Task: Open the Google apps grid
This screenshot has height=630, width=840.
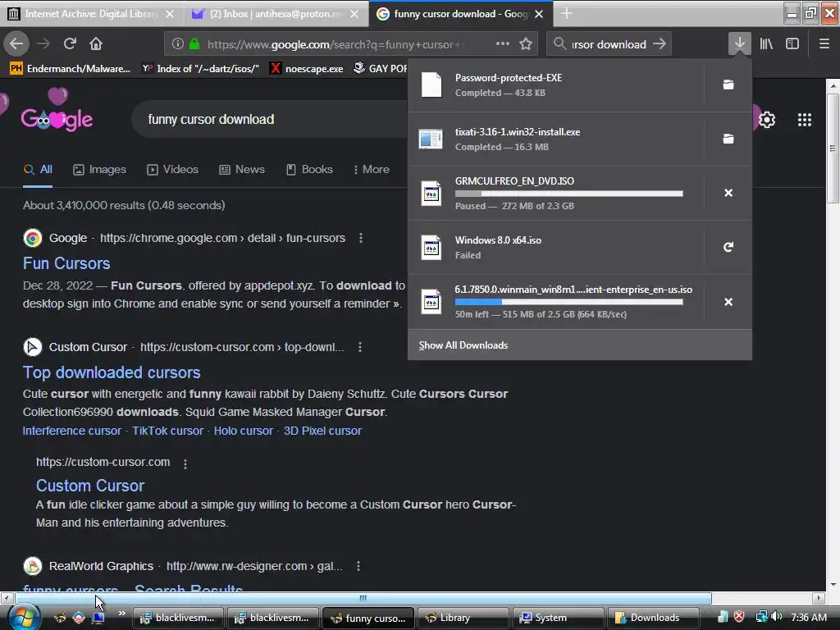Action: [804, 120]
